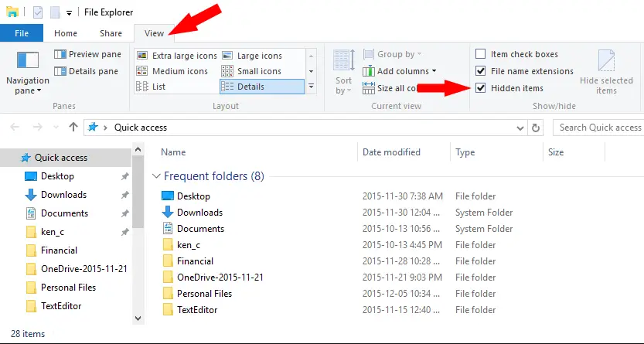Refresh the Quick access view

coord(536,128)
